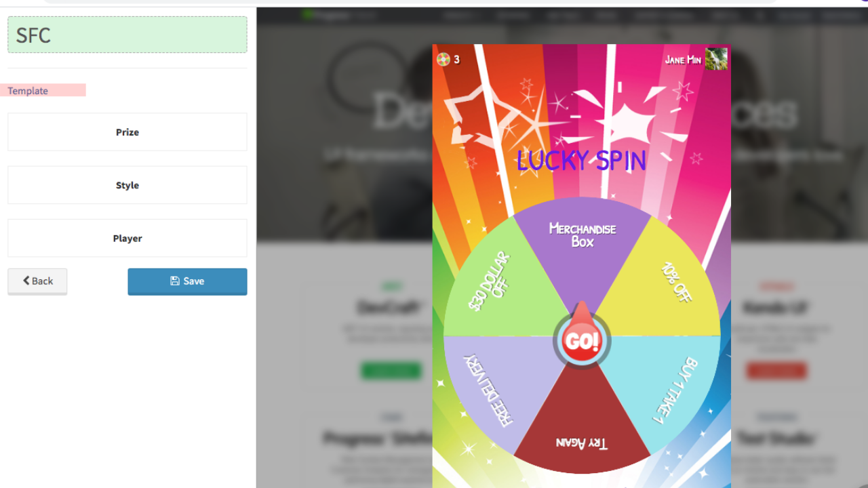Go back using the Back button
The width and height of the screenshot is (868, 488).
click(37, 281)
